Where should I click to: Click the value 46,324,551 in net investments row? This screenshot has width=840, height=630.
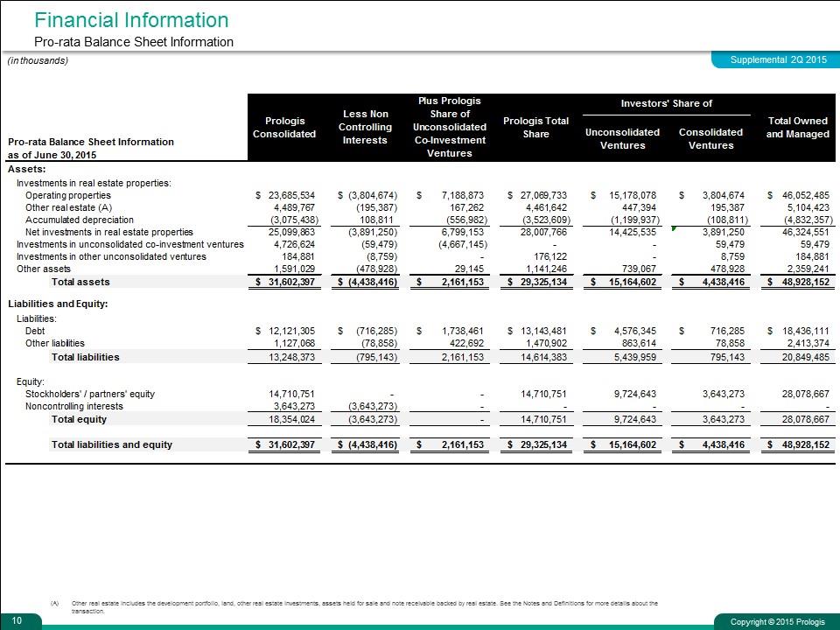[x=806, y=233]
